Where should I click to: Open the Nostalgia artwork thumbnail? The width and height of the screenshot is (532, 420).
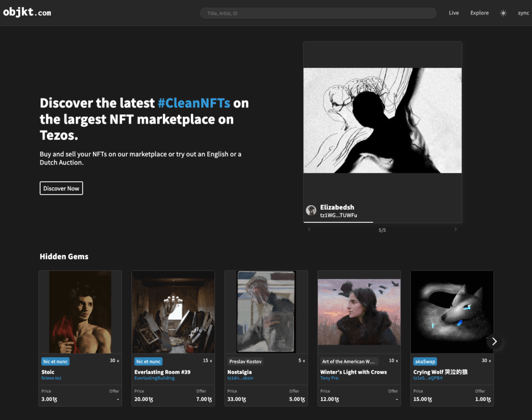266,312
